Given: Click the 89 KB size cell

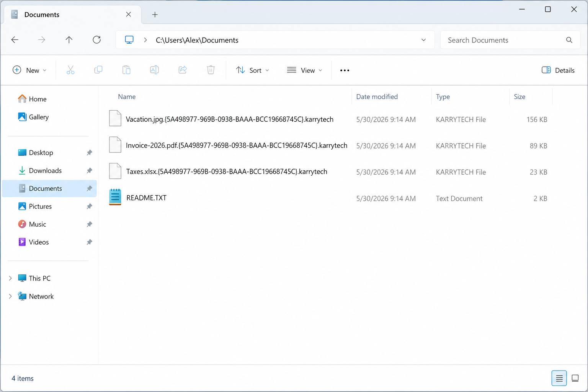Looking at the screenshot, I should (x=538, y=146).
